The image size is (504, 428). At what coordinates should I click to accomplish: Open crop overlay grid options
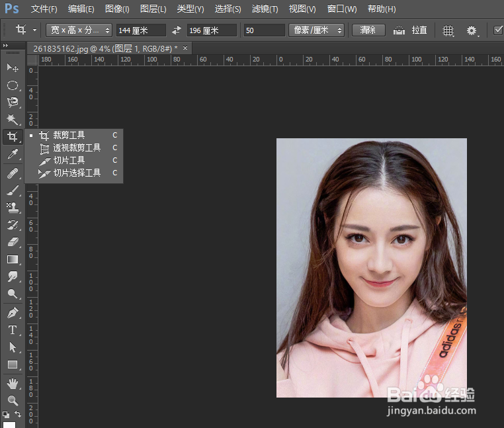point(448,30)
